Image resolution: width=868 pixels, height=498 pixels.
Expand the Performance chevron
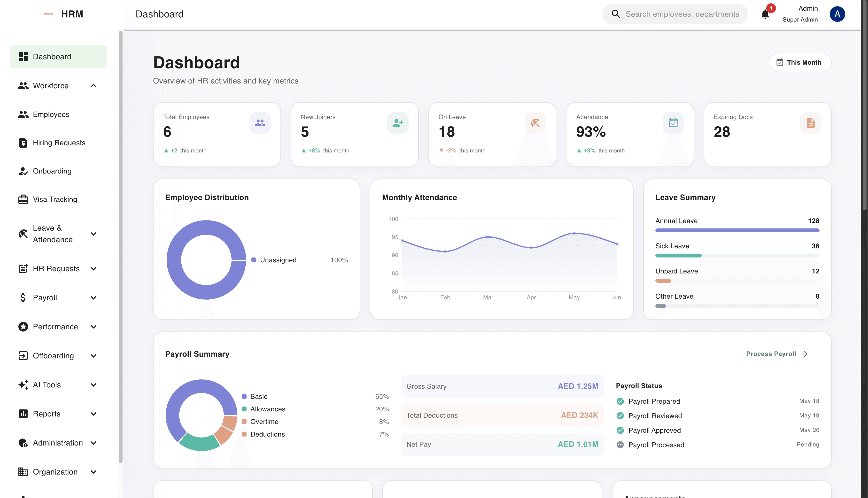(x=93, y=327)
